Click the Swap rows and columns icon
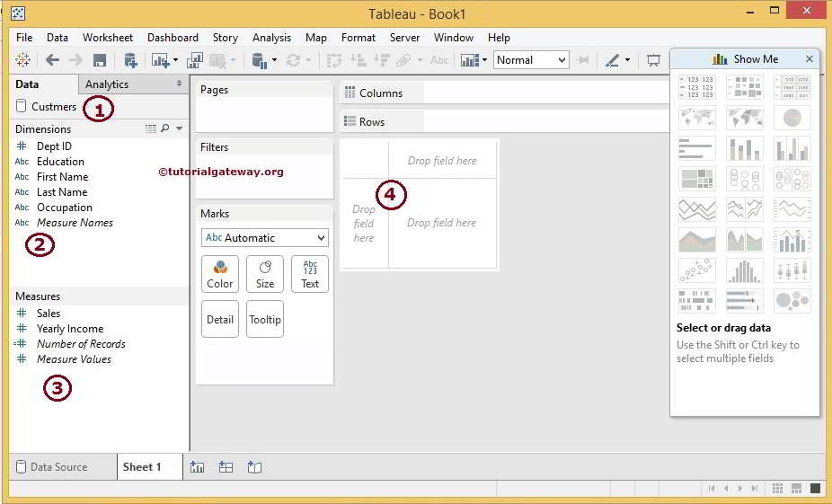The height and width of the screenshot is (504, 832). (x=333, y=60)
